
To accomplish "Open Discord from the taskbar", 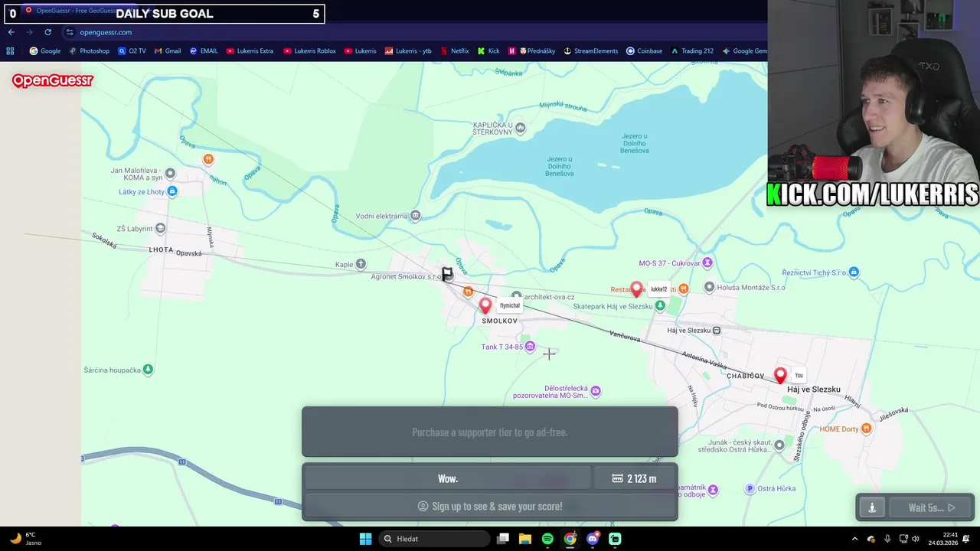I will [593, 539].
